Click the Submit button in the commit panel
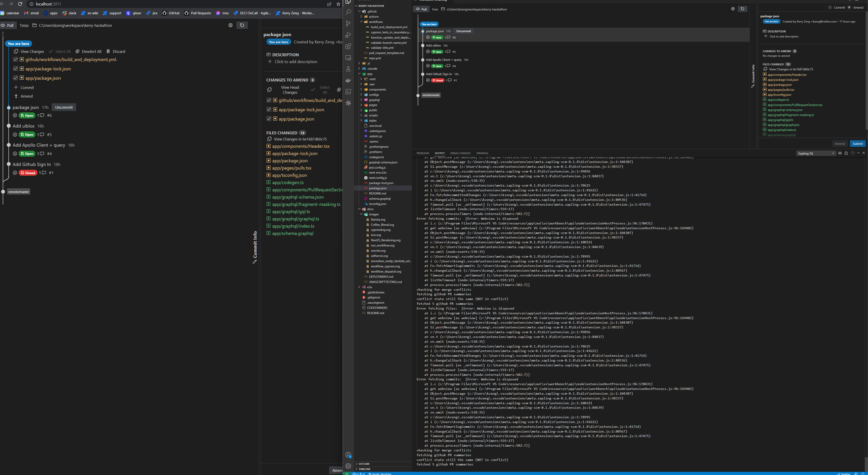 coord(858,143)
